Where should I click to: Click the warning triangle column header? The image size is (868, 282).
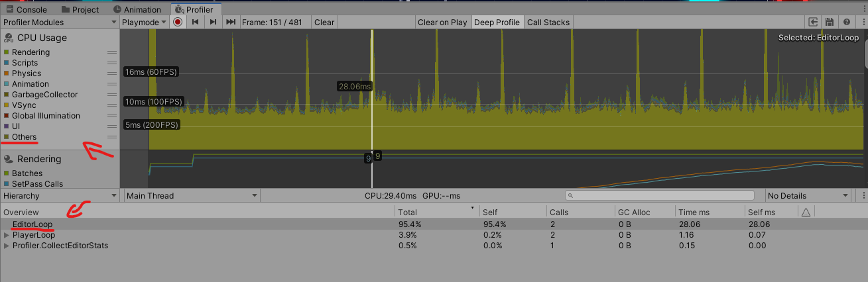pyautogui.click(x=806, y=212)
